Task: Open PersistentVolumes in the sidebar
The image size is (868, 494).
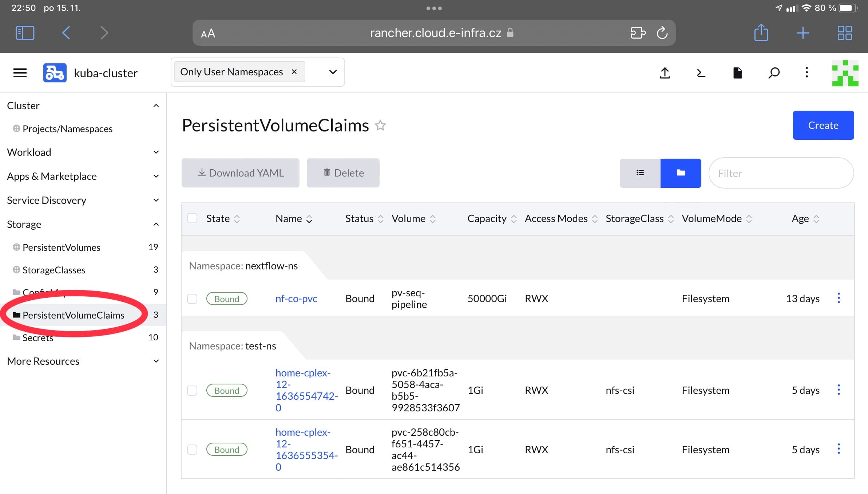Action: [x=61, y=248]
